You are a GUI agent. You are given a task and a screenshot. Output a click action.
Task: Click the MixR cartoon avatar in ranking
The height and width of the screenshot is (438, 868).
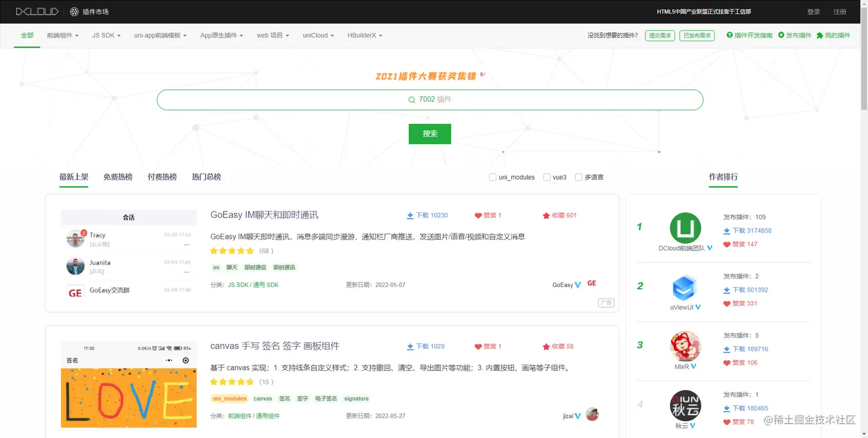coord(685,346)
